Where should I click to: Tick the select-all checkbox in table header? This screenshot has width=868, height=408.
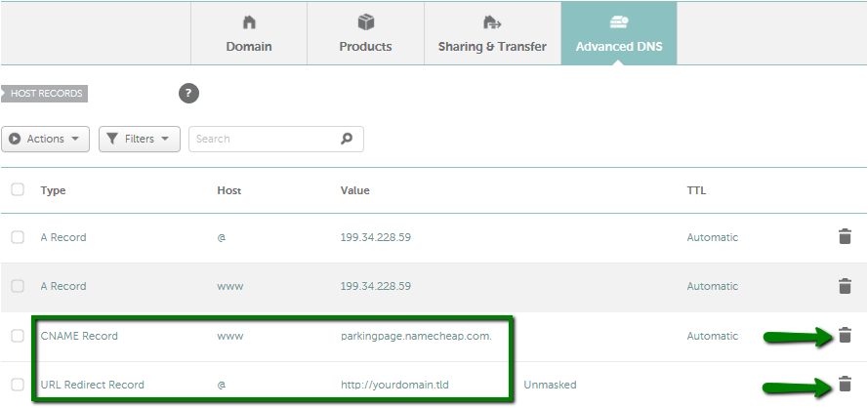click(18, 190)
